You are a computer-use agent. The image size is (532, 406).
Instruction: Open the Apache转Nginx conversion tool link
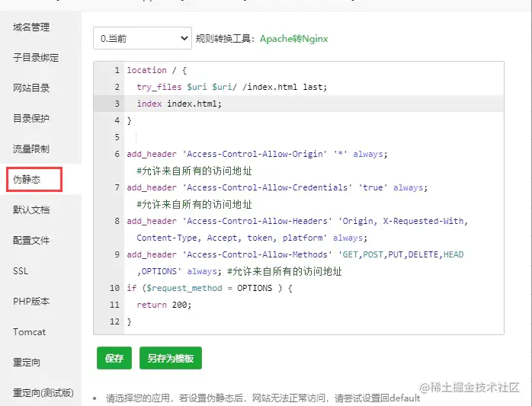pos(294,39)
